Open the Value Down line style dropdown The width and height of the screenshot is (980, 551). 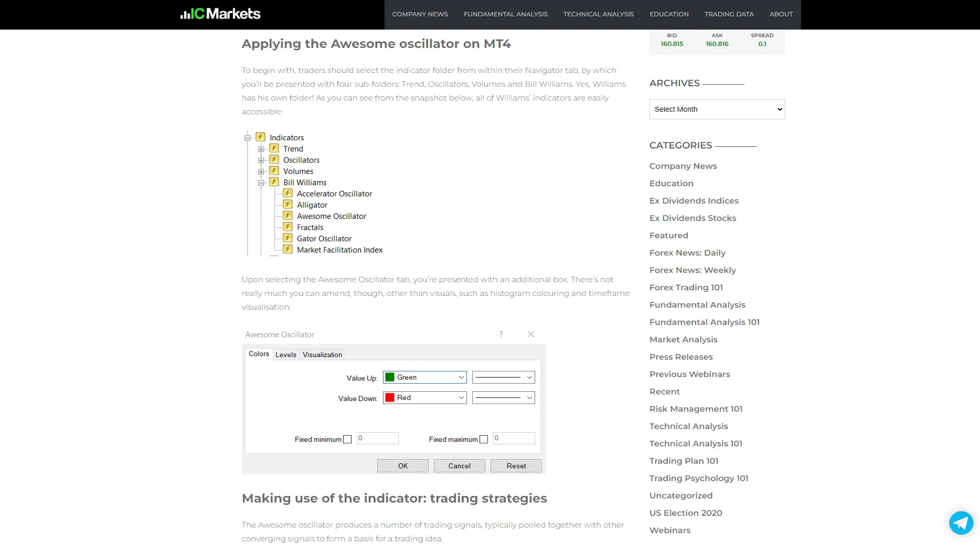tap(503, 397)
